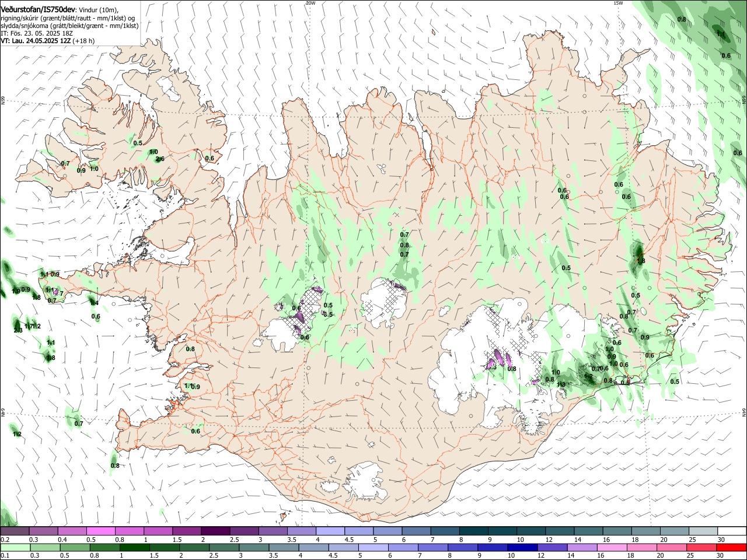Select the '(+18 h)' forecast offset text

tap(84, 41)
